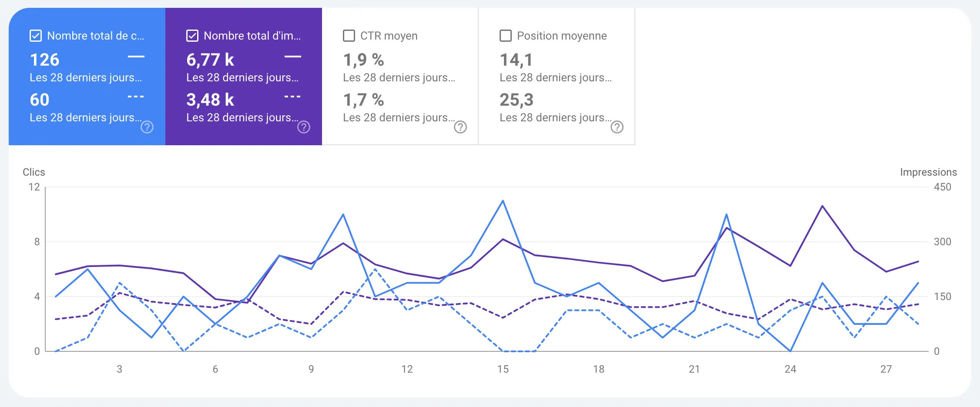The width and height of the screenshot is (980, 407).
Task: Click the dashed line indicator on the clics card
Action: [136, 97]
